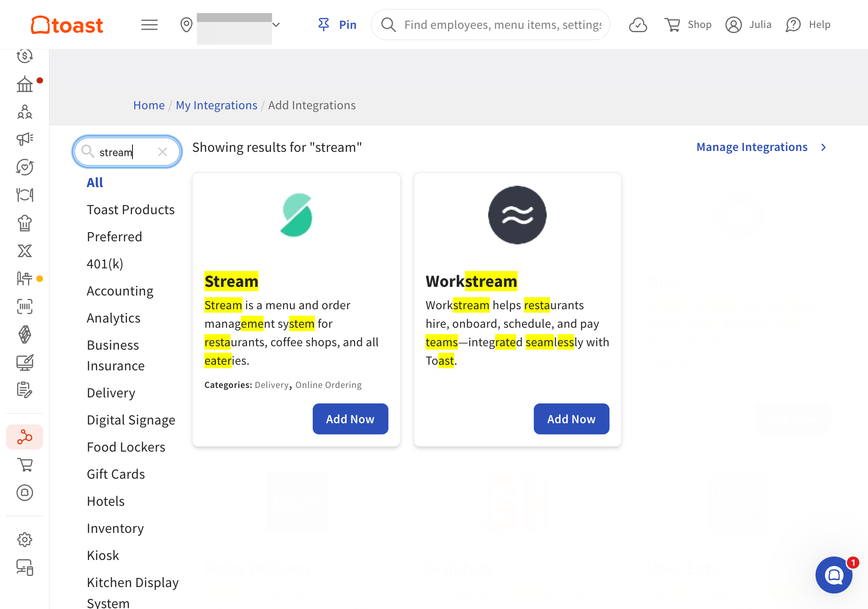Select the Gift Cards category
This screenshot has width=868, height=609.
pyautogui.click(x=116, y=474)
